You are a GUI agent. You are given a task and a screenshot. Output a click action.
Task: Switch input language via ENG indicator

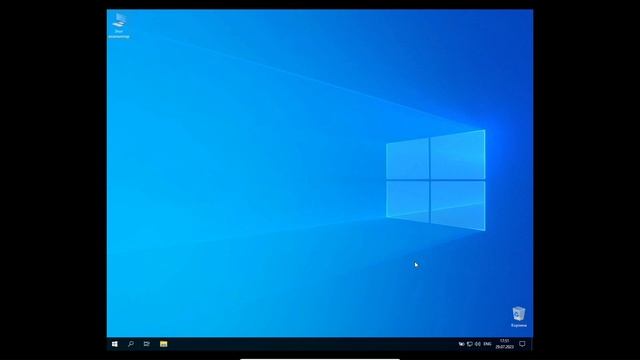487,344
